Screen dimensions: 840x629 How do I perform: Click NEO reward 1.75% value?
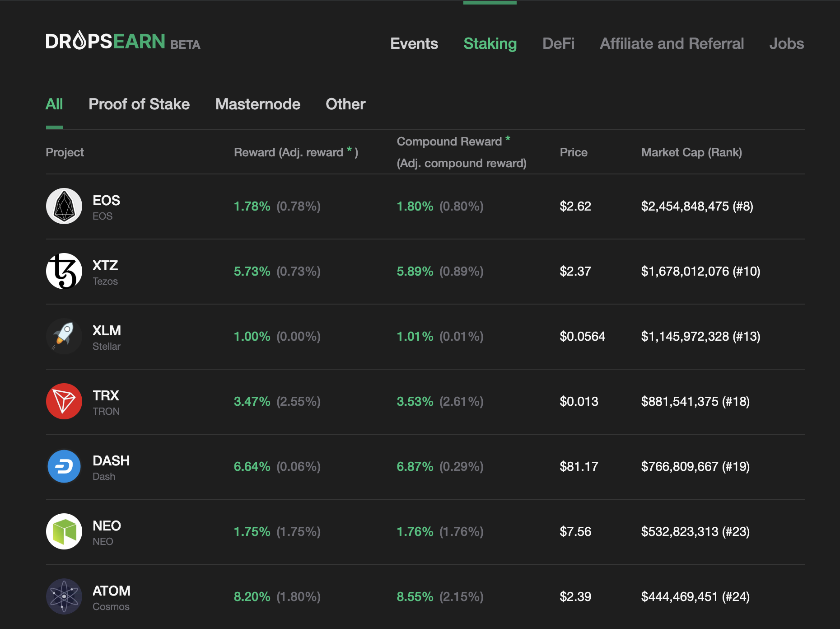pos(252,531)
